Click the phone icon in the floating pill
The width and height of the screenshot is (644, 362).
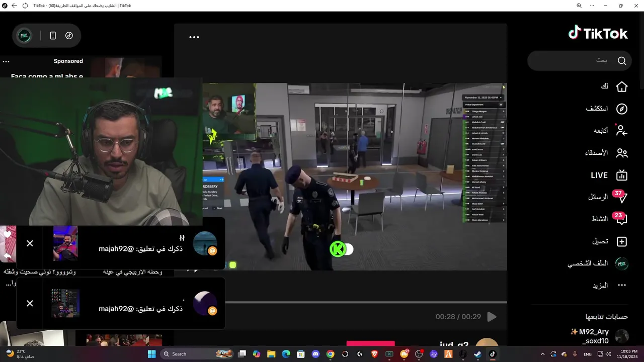pyautogui.click(x=53, y=36)
